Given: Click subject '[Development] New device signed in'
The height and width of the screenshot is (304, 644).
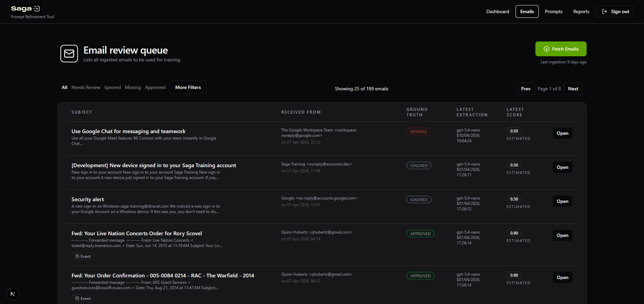Looking at the screenshot, I should click(154, 165).
